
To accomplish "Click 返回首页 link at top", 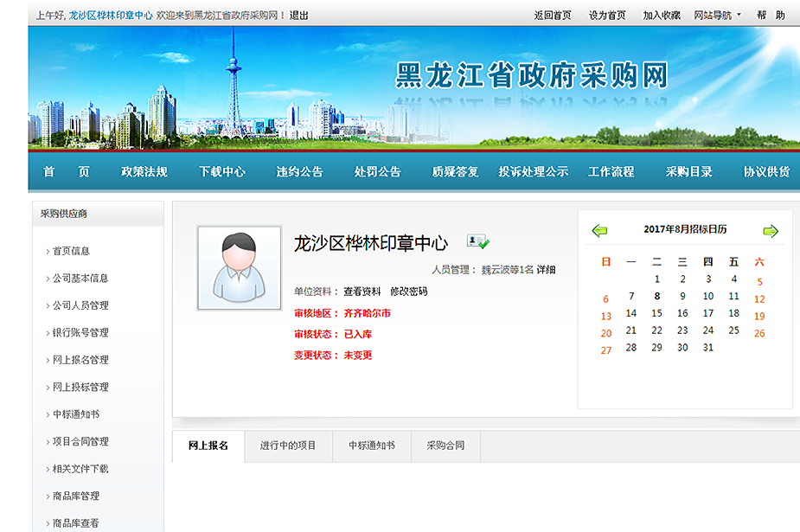I will pyautogui.click(x=552, y=16).
